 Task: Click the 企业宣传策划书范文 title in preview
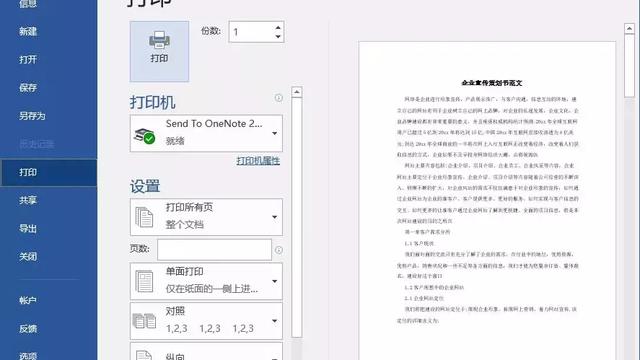coord(491,83)
